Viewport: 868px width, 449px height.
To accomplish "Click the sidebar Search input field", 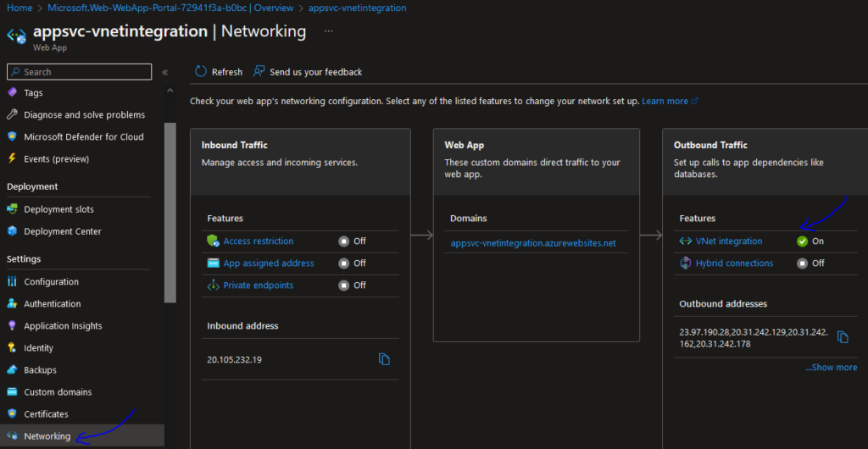I will (79, 72).
